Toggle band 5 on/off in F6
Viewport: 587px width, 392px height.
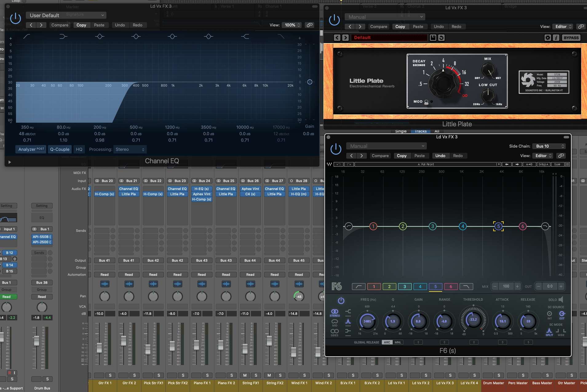click(341, 300)
